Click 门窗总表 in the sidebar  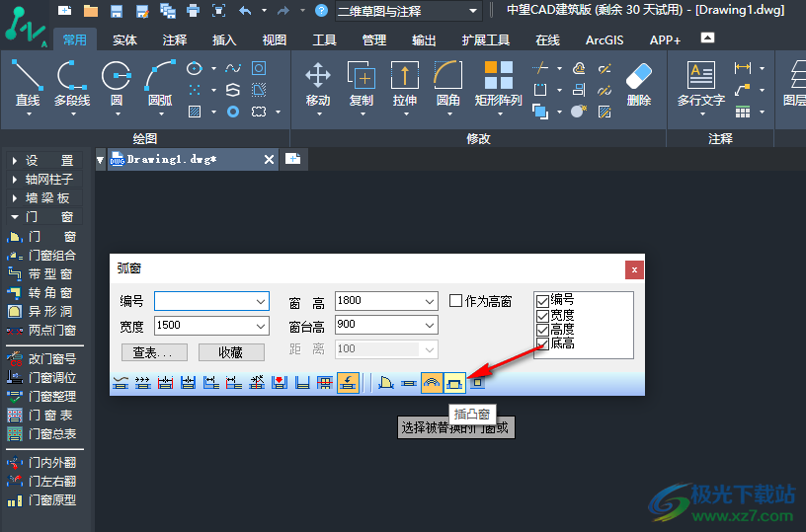click(41, 434)
